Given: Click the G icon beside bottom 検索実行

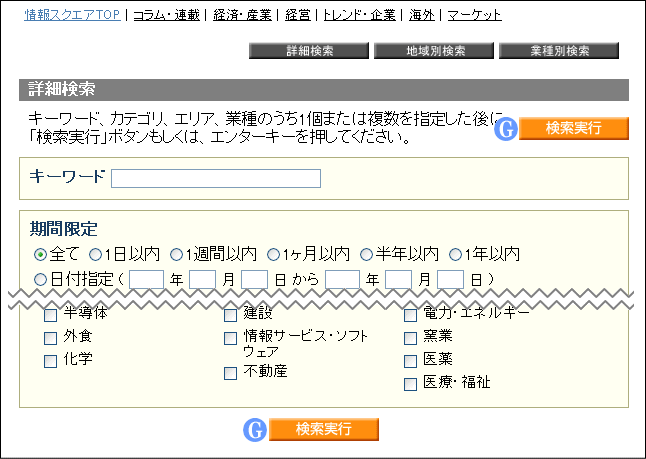Looking at the screenshot, I should point(255,430).
